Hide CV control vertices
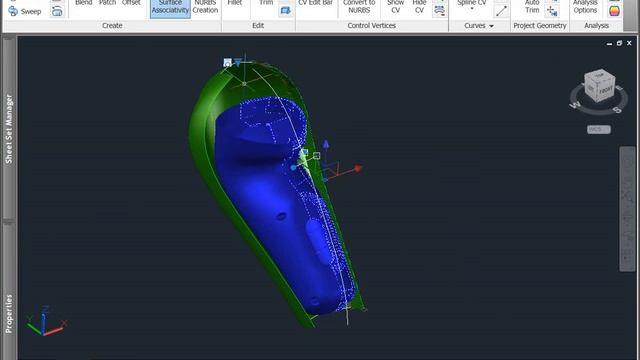This screenshot has width=640, height=360. (x=419, y=7)
